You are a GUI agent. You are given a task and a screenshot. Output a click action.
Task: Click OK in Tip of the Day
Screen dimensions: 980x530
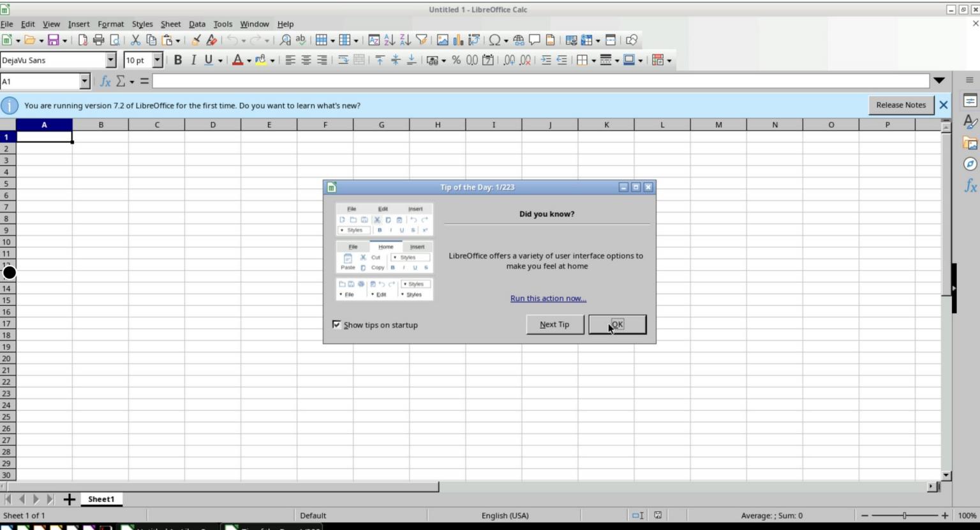click(617, 324)
